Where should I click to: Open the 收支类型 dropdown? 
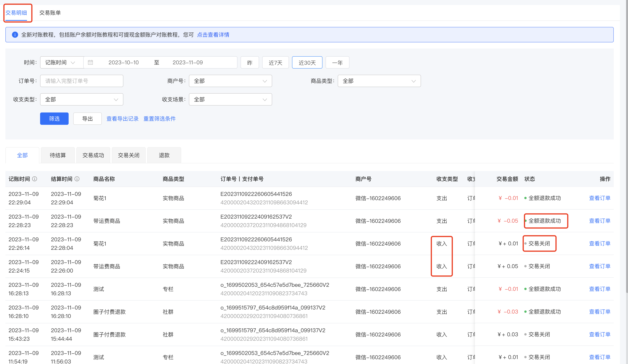coord(82,99)
